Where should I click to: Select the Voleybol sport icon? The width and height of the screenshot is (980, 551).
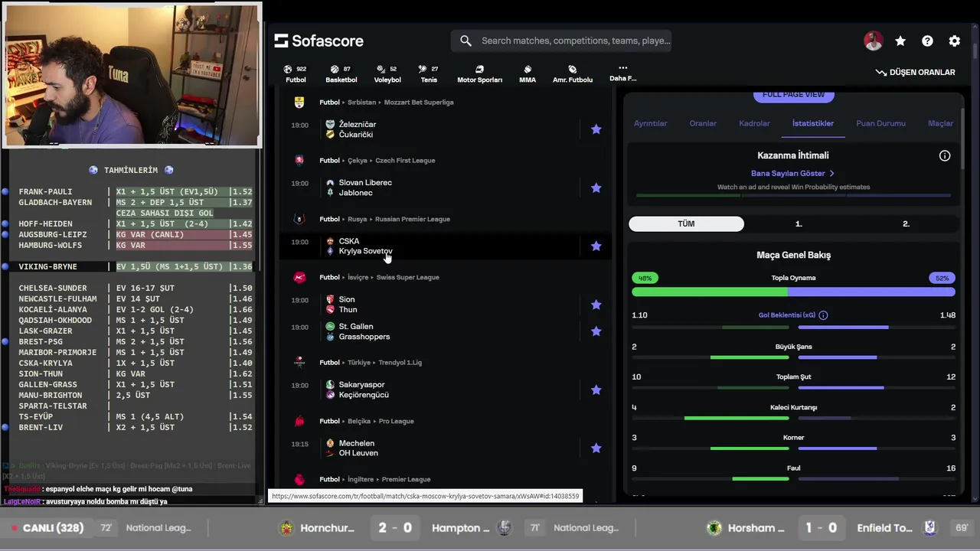pos(387,73)
